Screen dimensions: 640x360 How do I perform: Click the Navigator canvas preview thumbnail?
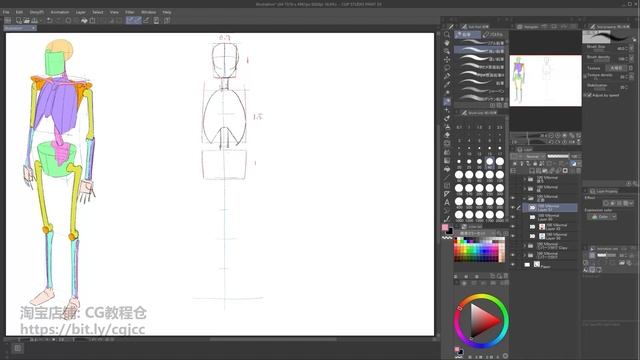pos(545,80)
